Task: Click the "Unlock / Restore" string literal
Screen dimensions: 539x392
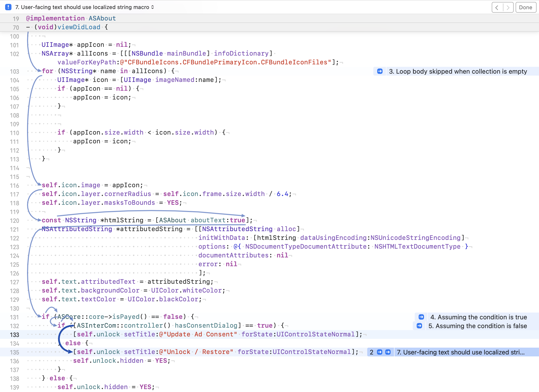Action: [196, 352]
